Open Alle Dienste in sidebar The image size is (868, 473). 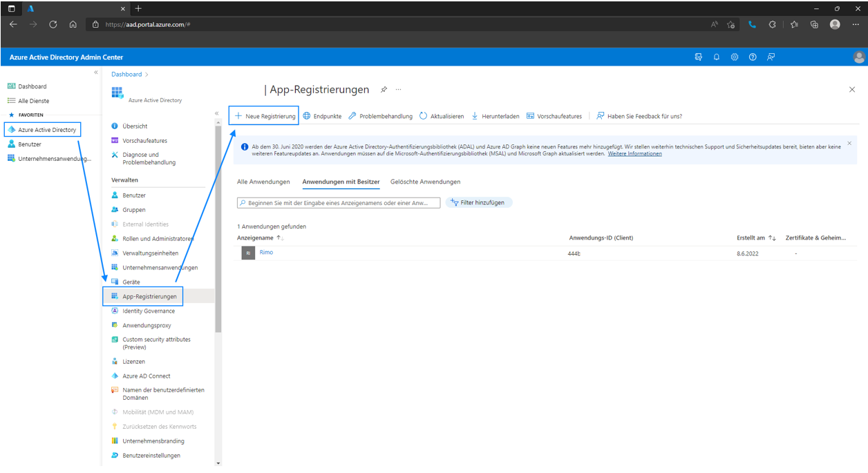point(29,101)
